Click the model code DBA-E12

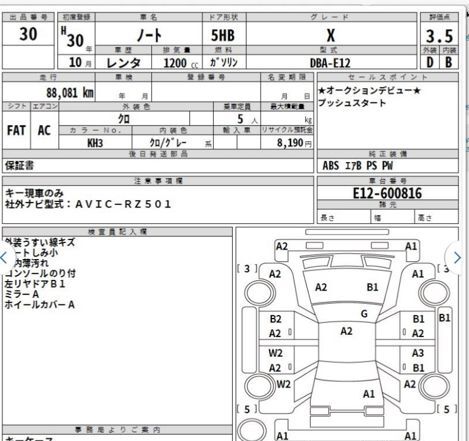[x=330, y=63]
